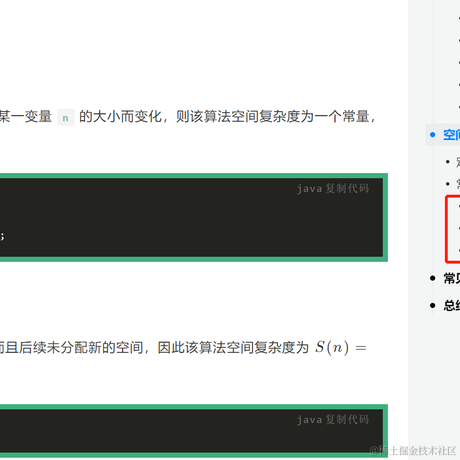
Task: Click the text '因此该算法空间复杂度为'
Action: (x=233, y=348)
